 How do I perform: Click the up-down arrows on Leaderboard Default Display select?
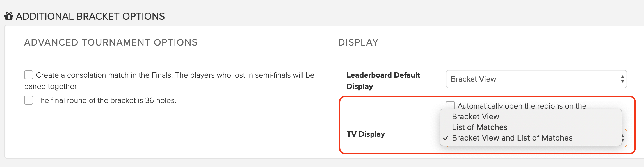coord(622,79)
